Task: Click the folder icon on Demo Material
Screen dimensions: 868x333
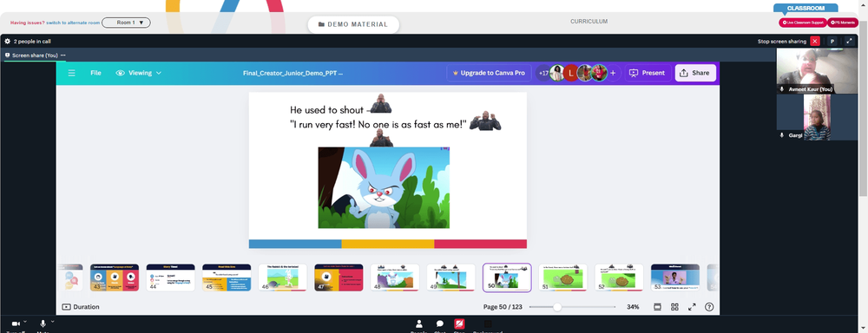Action: point(322,24)
